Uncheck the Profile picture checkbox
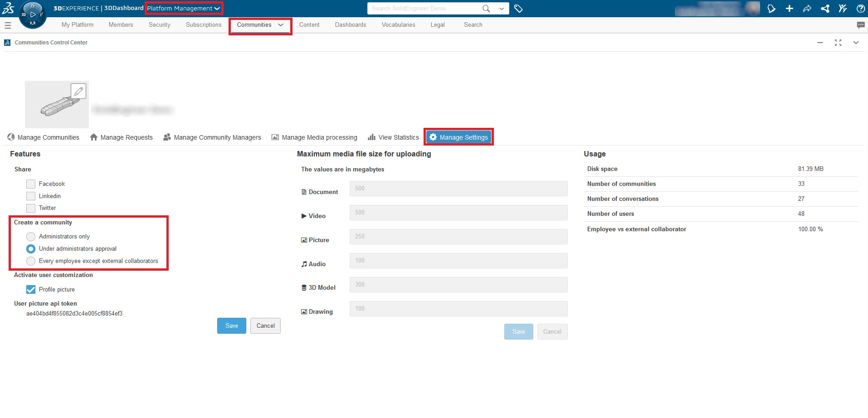Image resolution: width=868 pixels, height=418 pixels. [x=31, y=290]
